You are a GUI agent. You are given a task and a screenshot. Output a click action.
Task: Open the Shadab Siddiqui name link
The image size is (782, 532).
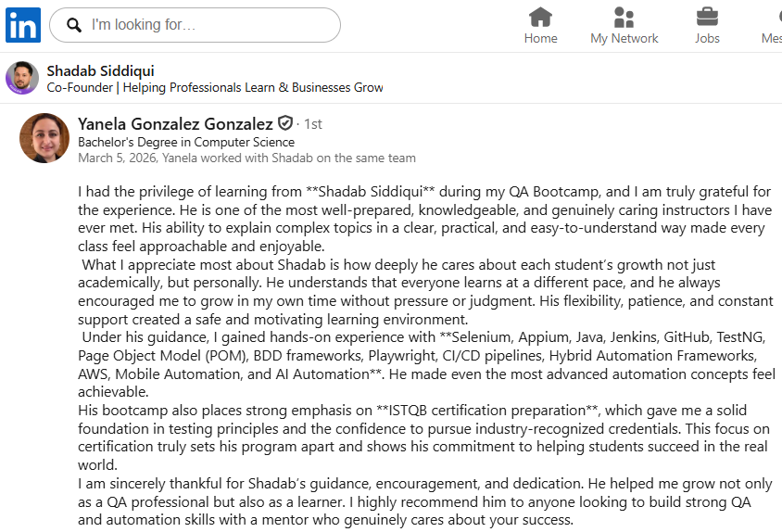(x=101, y=70)
